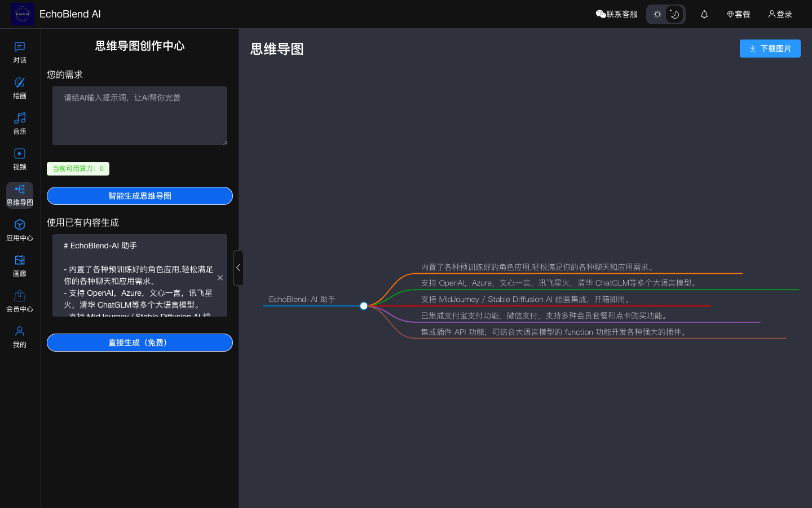Open the notification bell
Screen dimensions: 812x508
click(704, 14)
